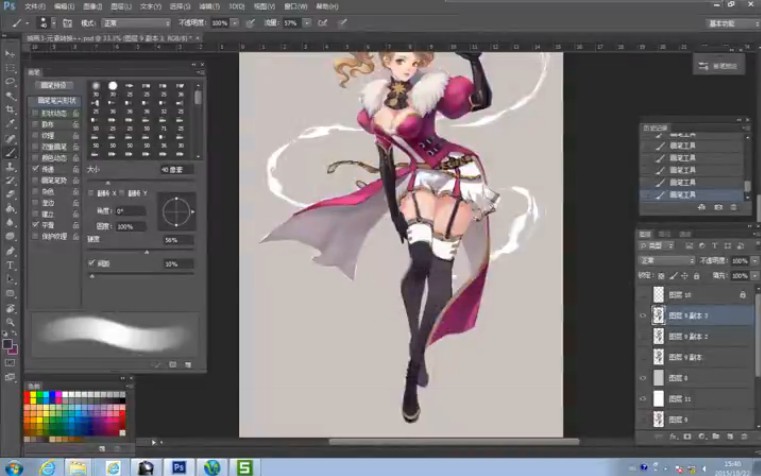Image resolution: width=761 pixels, height=476 pixels.
Task: Open brush blend mode 模式 dropdown
Action: (136, 23)
